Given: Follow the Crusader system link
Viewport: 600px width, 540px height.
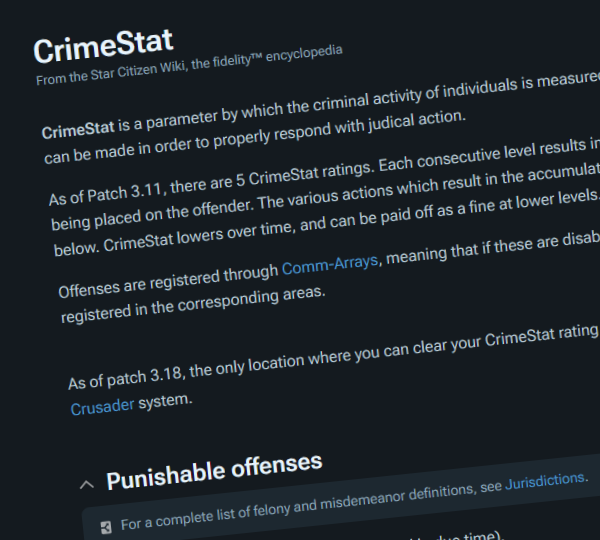Looking at the screenshot, I should pyautogui.click(x=102, y=407).
